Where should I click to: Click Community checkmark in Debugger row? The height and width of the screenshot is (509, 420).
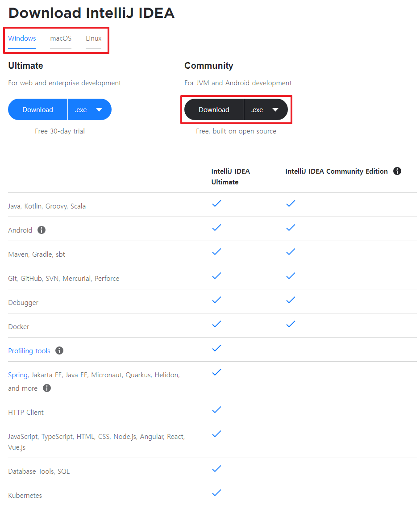(291, 300)
